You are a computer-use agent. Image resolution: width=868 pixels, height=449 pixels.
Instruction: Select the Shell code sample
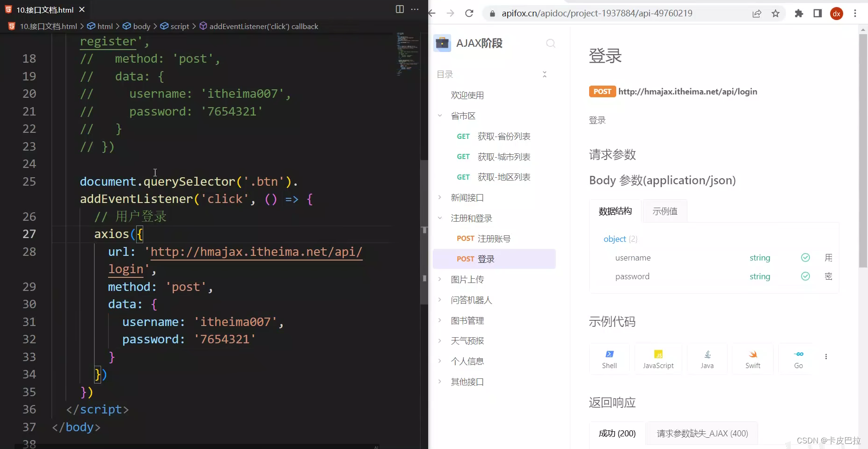(x=609, y=358)
